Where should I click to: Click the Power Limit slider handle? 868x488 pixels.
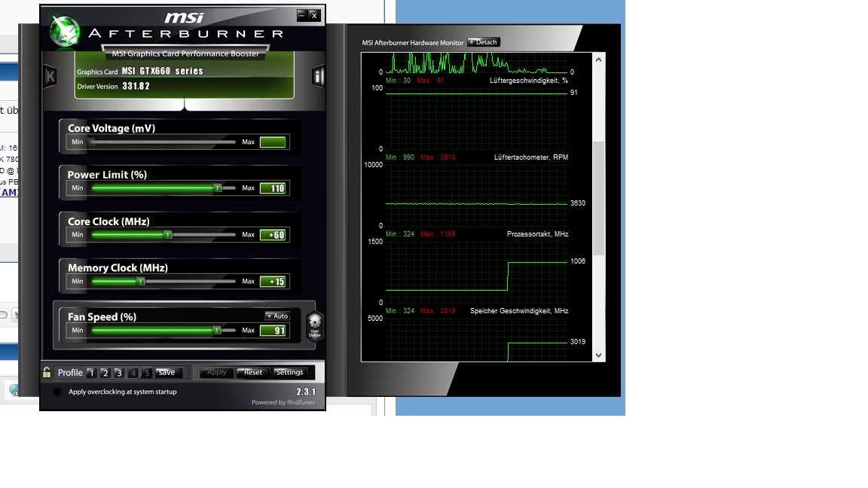pyautogui.click(x=218, y=188)
